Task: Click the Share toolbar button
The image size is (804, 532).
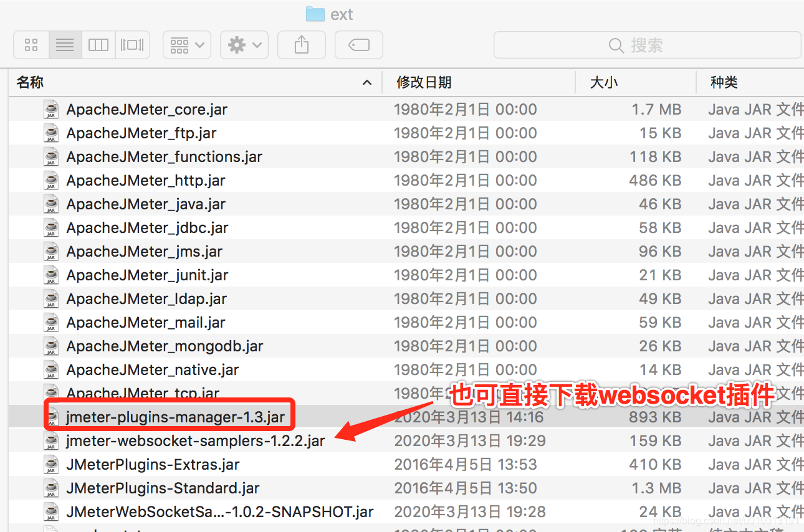Action: point(302,45)
